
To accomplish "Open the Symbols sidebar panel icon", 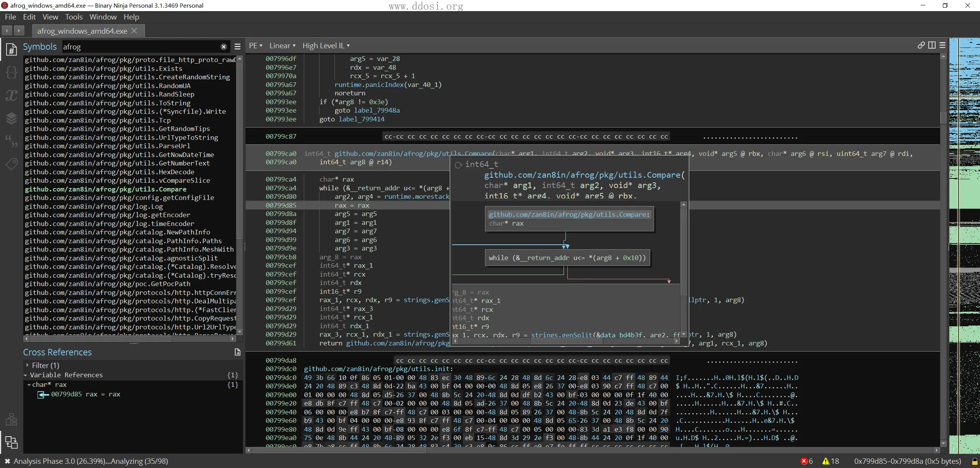I will point(11,50).
